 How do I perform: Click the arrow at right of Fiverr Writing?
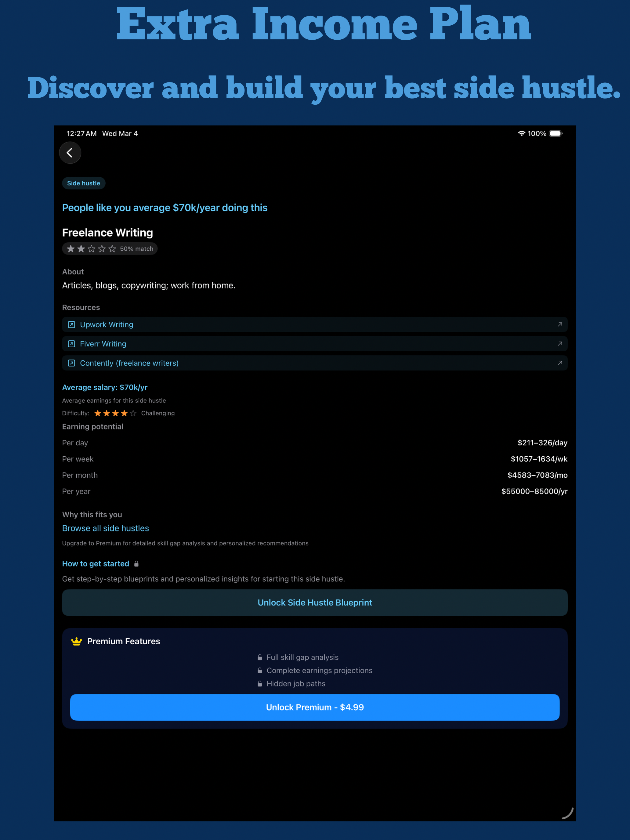pos(560,344)
